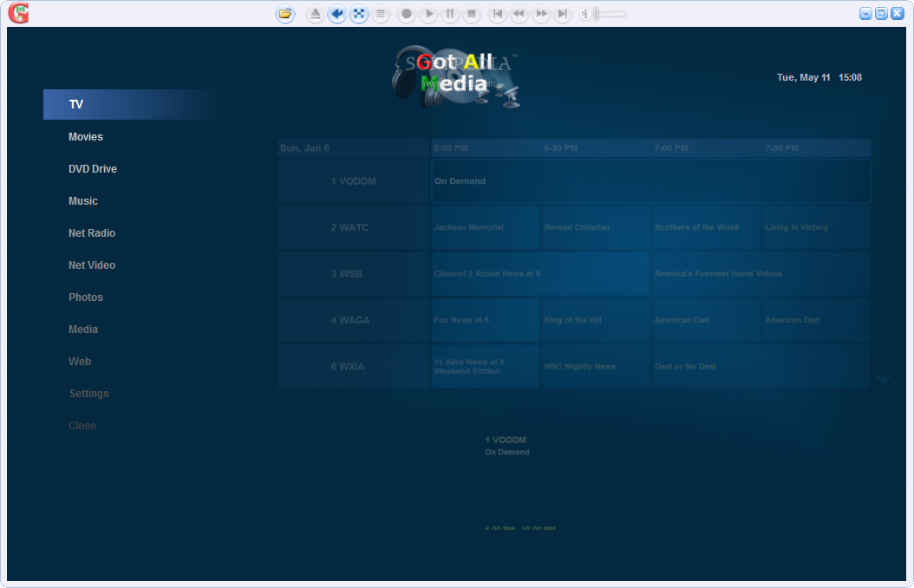The width and height of the screenshot is (914, 588).
Task: Select Living in Victory program
Action: coord(817,227)
